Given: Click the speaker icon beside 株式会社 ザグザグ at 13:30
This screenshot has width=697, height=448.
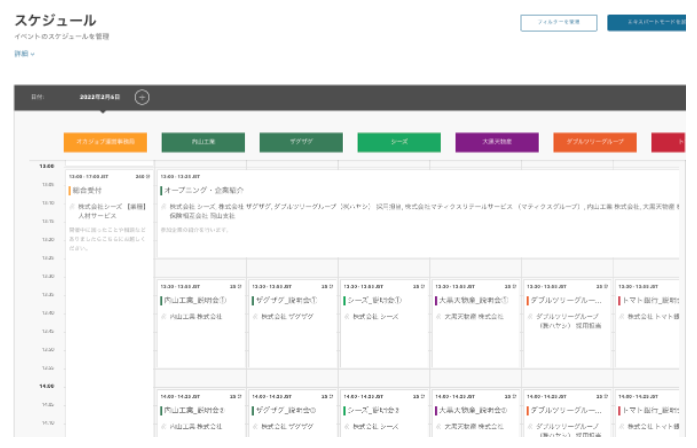Looking at the screenshot, I should click(255, 316).
